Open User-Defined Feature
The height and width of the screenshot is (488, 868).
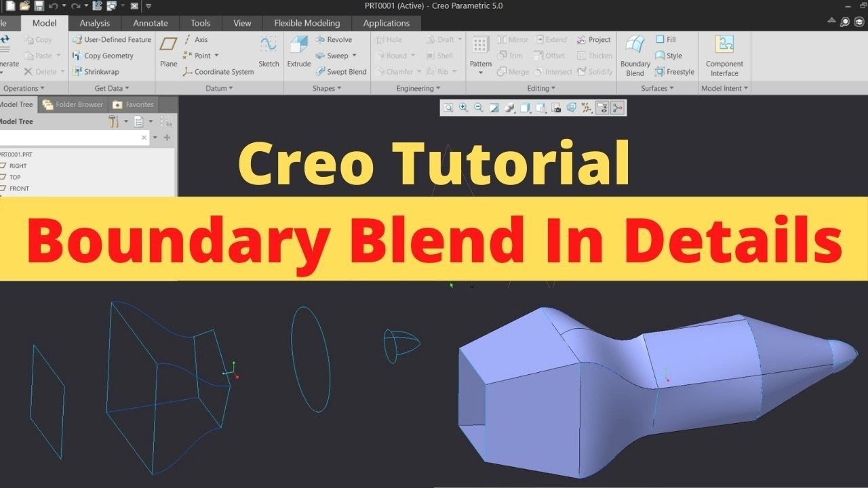(x=112, y=40)
